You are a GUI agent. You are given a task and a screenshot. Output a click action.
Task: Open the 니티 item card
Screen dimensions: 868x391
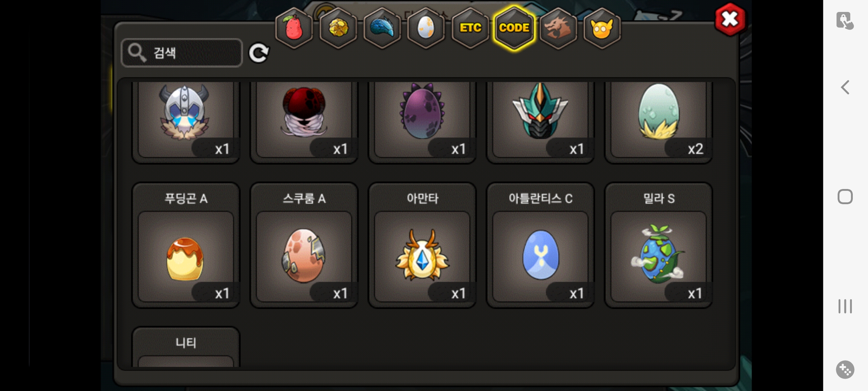tap(186, 347)
